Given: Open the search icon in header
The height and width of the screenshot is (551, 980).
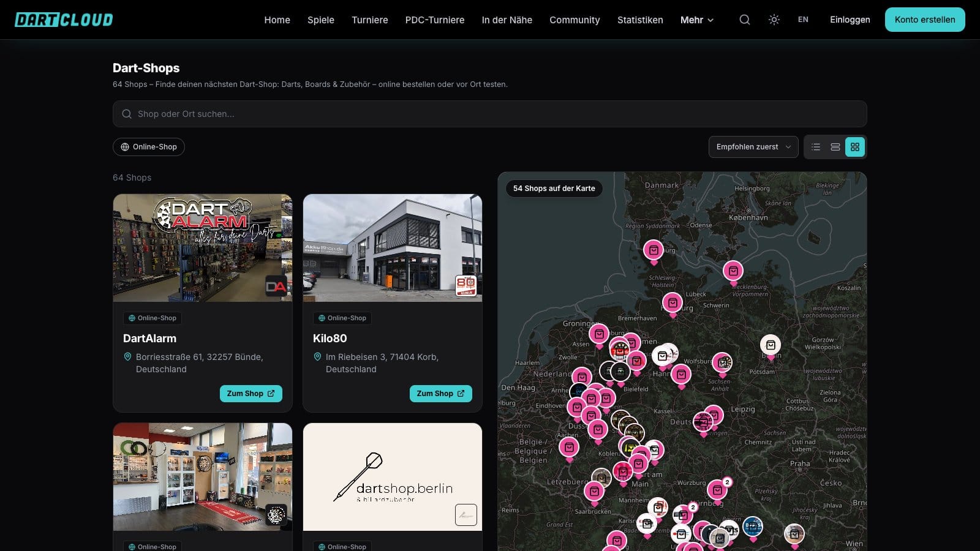Looking at the screenshot, I should pos(745,20).
